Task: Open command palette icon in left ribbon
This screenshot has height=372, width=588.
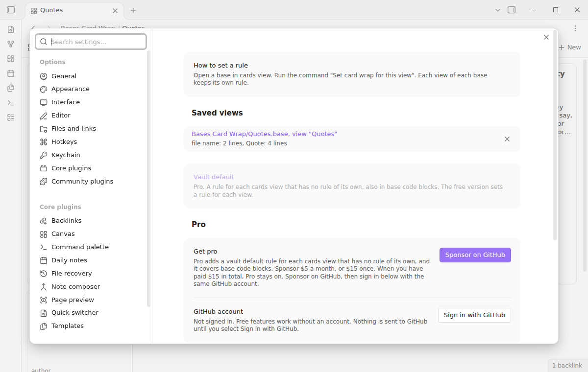Action: 11,103
